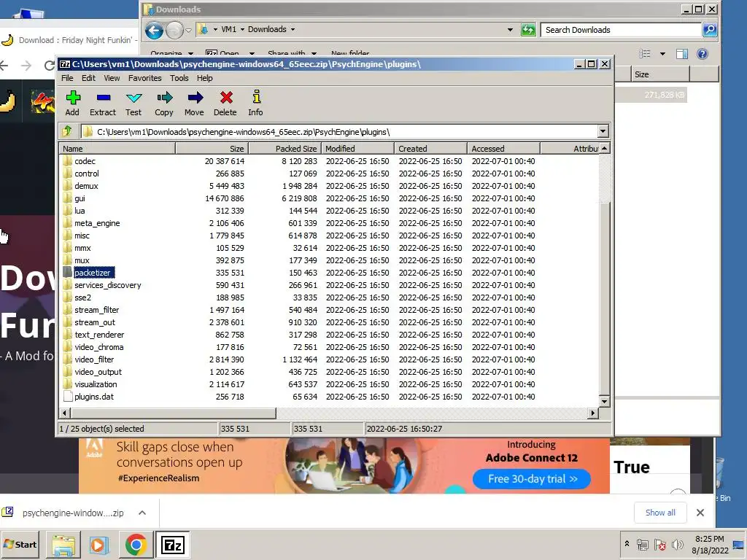Sort by Created column header
The image size is (747, 560).
pyautogui.click(x=430, y=149)
